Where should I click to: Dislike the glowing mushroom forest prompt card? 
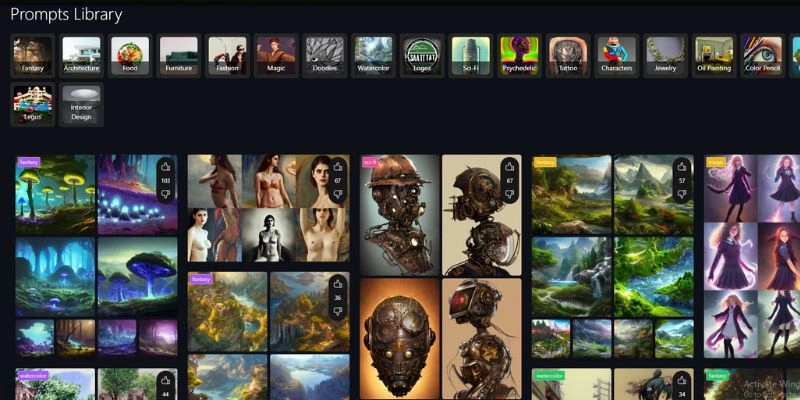166,194
